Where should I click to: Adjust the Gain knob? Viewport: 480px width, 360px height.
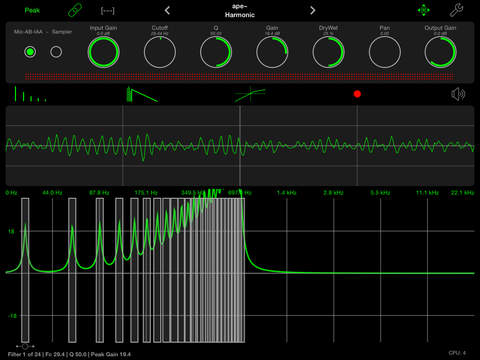click(272, 52)
